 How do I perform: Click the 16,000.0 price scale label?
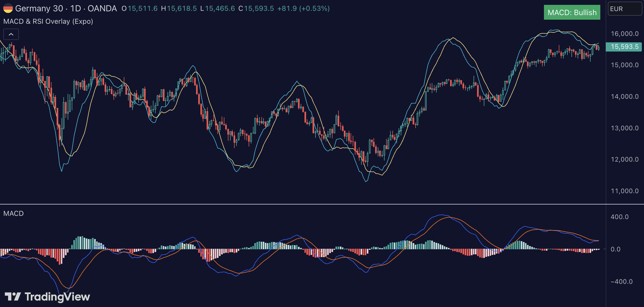[624, 34]
